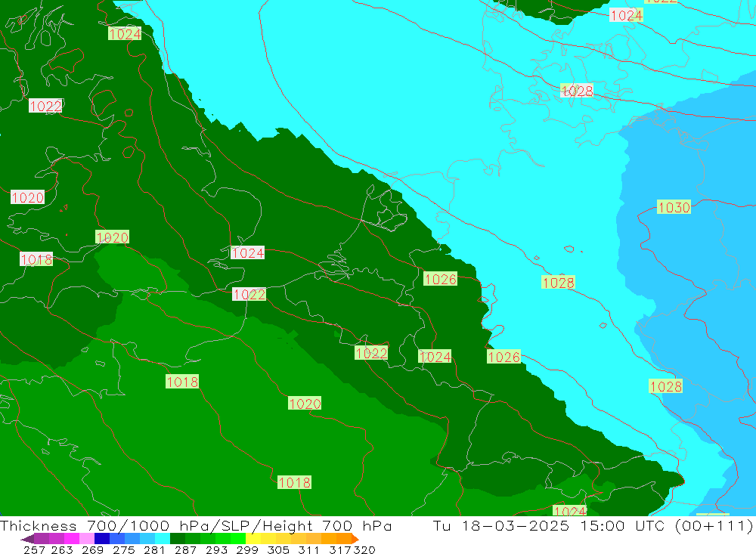Click the 'Thickness 700/1000 hPa/SLP/Height 700 hPa' title

point(196,525)
